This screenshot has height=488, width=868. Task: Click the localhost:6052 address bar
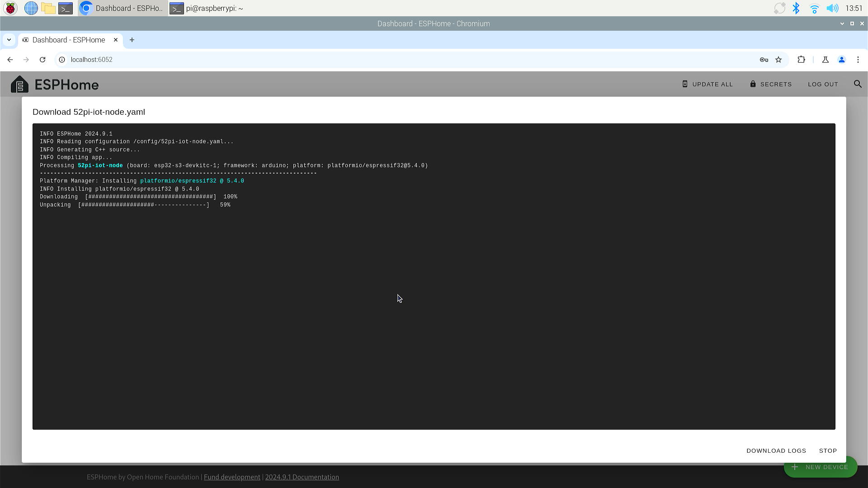pos(91,59)
